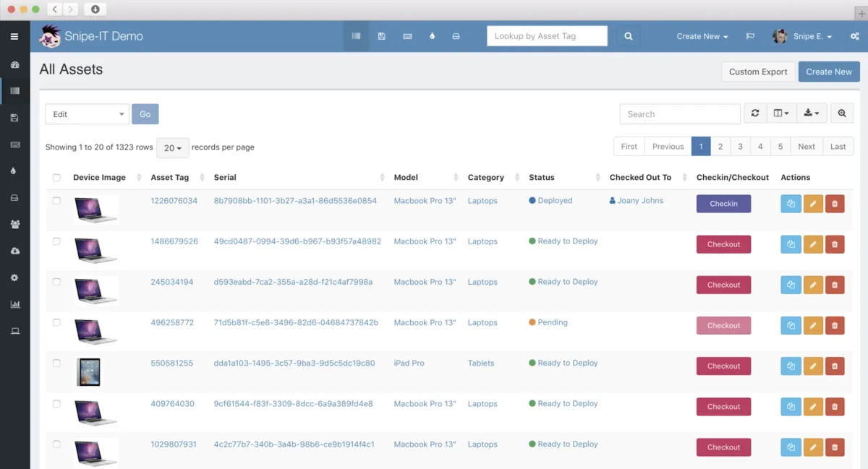Check the box for asset 1226076034
Screen dimensions: 868x469
click(x=56, y=201)
